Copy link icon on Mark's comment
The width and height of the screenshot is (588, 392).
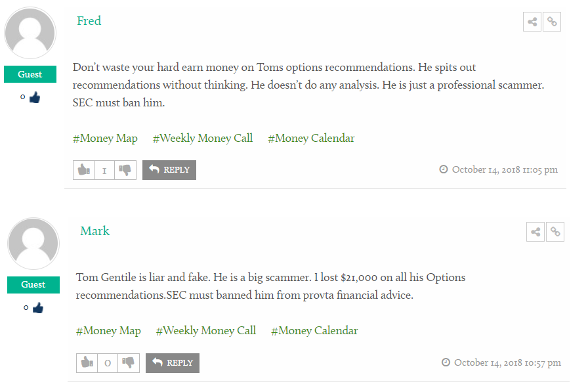tap(555, 232)
